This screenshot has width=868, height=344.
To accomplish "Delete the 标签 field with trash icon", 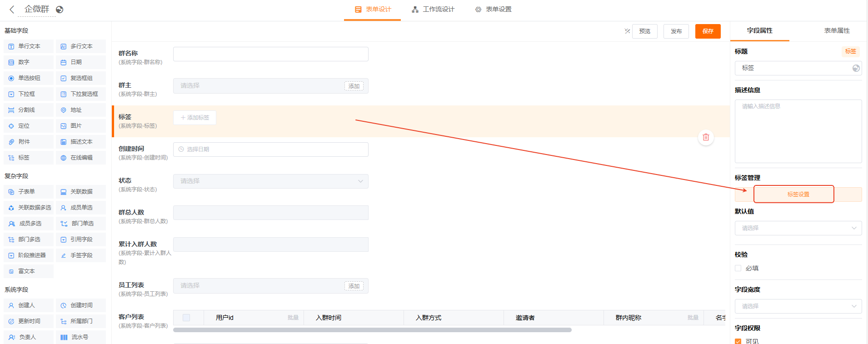I will [706, 137].
